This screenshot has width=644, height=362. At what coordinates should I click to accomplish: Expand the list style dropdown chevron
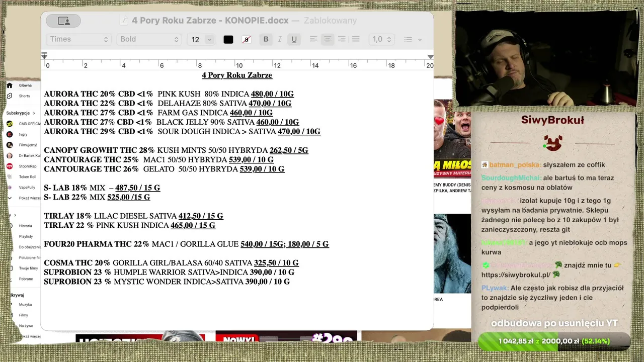click(x=420, y=40)
